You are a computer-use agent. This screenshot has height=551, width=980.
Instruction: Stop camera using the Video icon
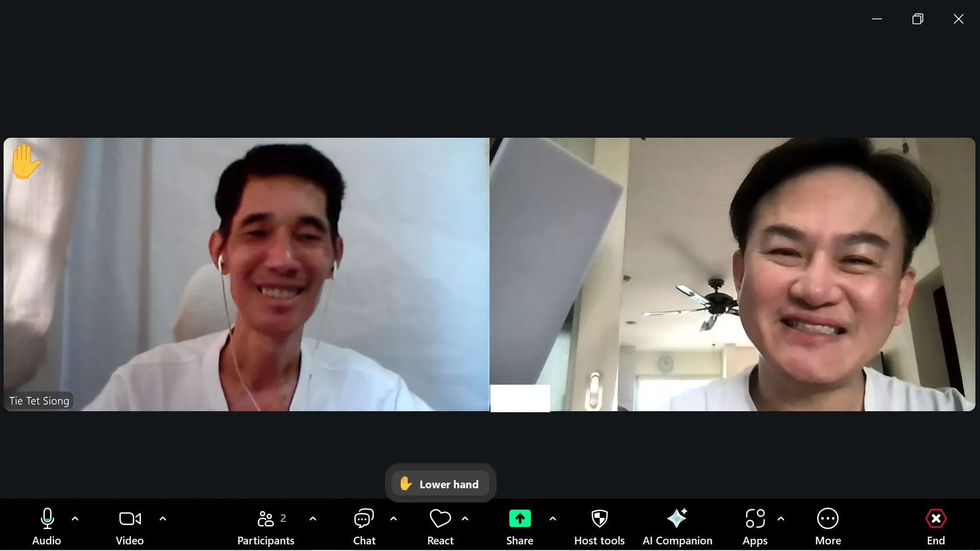[x=130, y=519]
